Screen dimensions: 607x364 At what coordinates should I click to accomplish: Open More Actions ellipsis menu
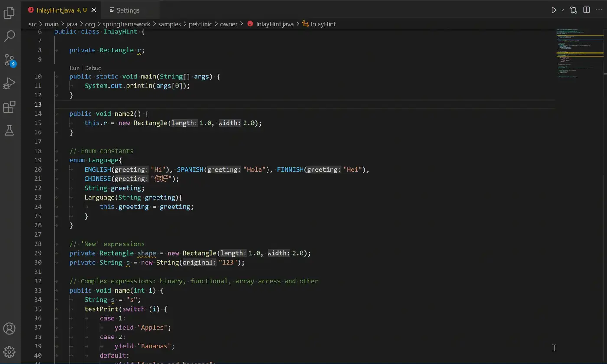[x=599, y=10]
